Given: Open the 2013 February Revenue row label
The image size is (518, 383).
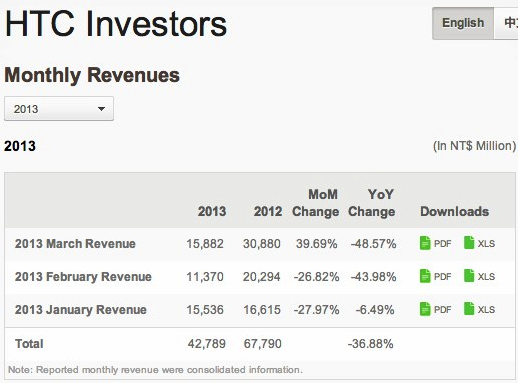Looking at the screenshot, I should pos(83,277).
